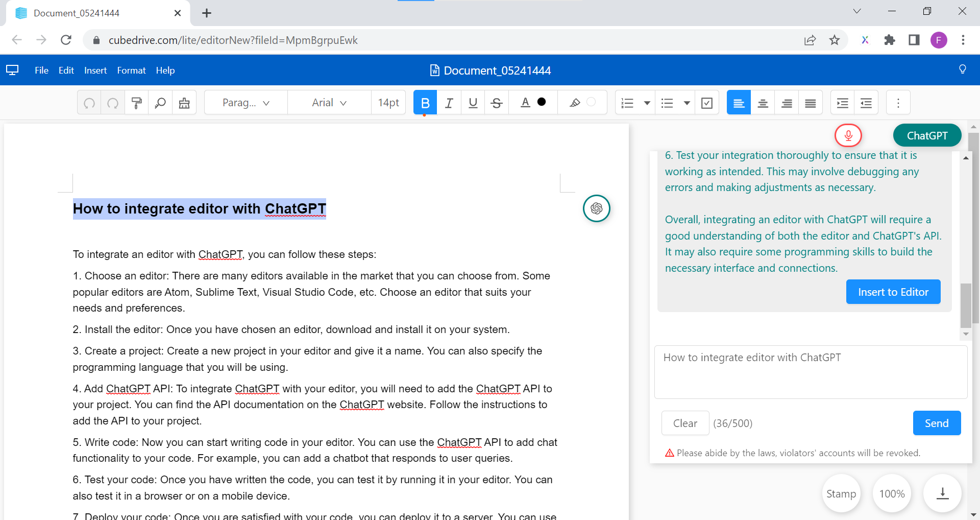This screenshot has height=520, width=980.
Task: Apply italic formatting
Action: 449,103
